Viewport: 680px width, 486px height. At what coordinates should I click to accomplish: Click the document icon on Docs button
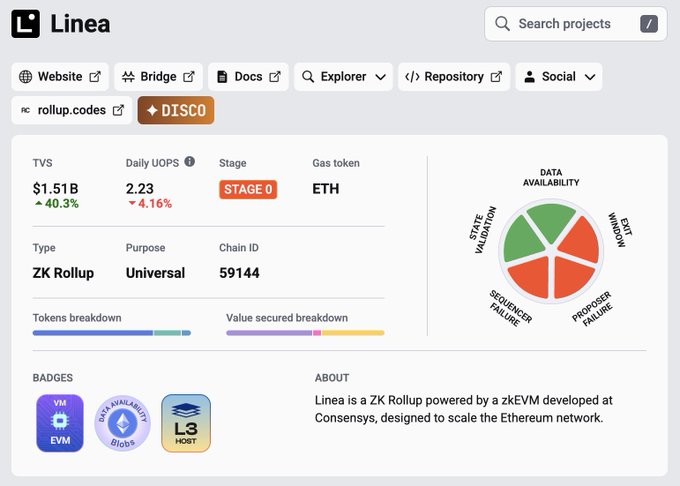point(222,77)
